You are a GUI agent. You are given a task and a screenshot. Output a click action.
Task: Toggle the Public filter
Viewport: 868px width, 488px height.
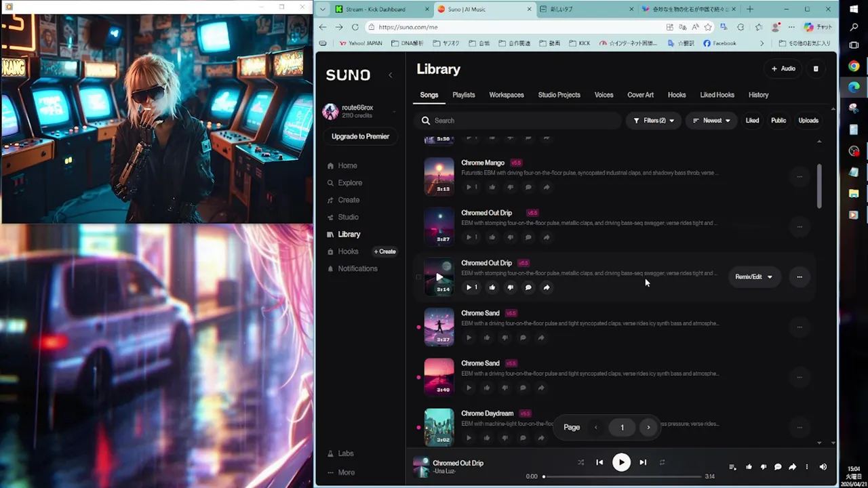(x=778, y=121)
